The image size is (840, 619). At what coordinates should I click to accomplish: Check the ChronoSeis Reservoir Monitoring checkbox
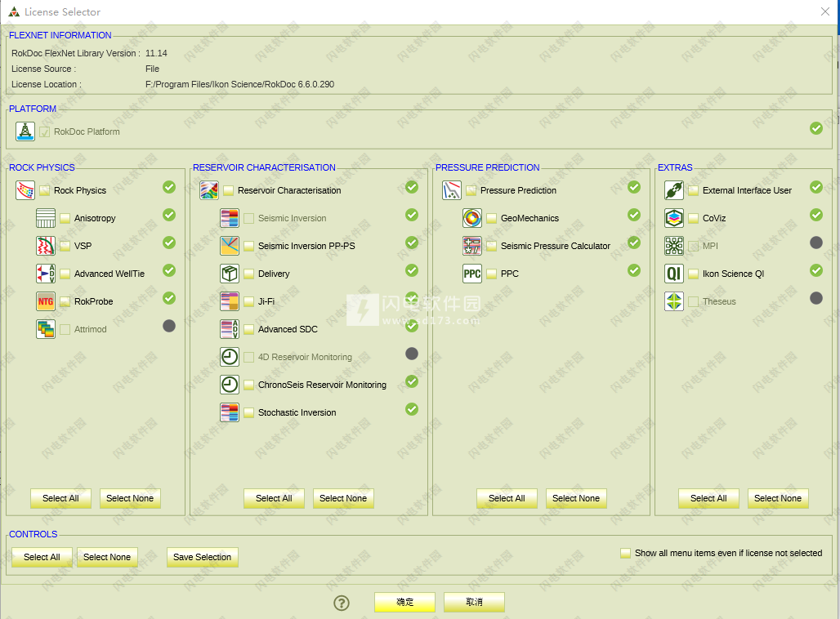click(x=248, y=385)
